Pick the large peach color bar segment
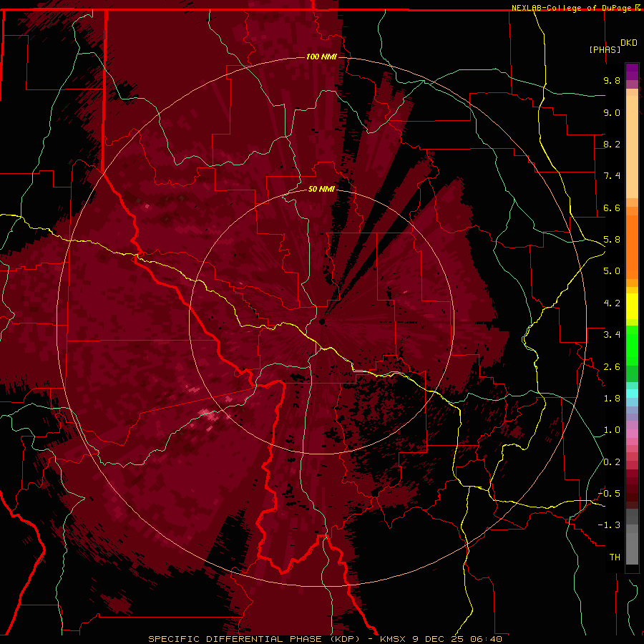This screenshot has height=644, width=644. click(632, 147)
